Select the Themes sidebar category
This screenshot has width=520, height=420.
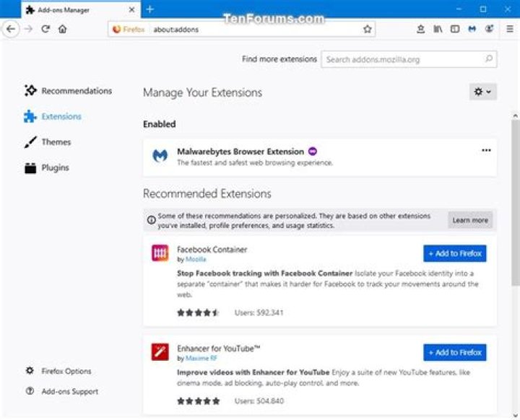[x=48, y=142]
